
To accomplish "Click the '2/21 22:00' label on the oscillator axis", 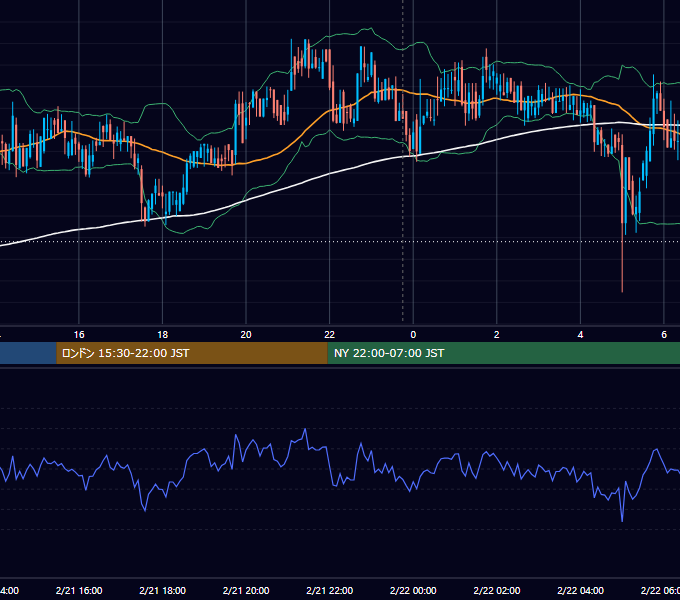I will (x=330, y=590).
